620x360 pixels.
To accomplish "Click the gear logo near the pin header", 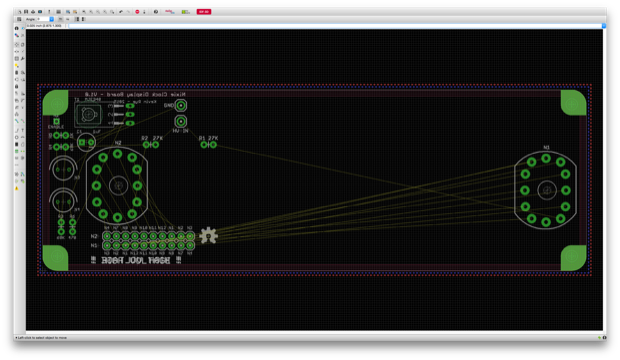I will pos(208,236).
